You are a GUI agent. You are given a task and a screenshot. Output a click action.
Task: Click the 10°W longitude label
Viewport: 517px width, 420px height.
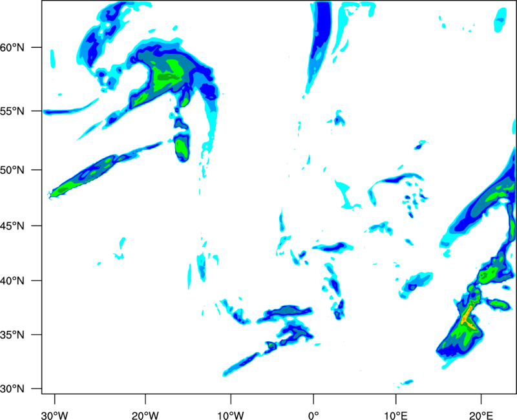tap(231, 415)
